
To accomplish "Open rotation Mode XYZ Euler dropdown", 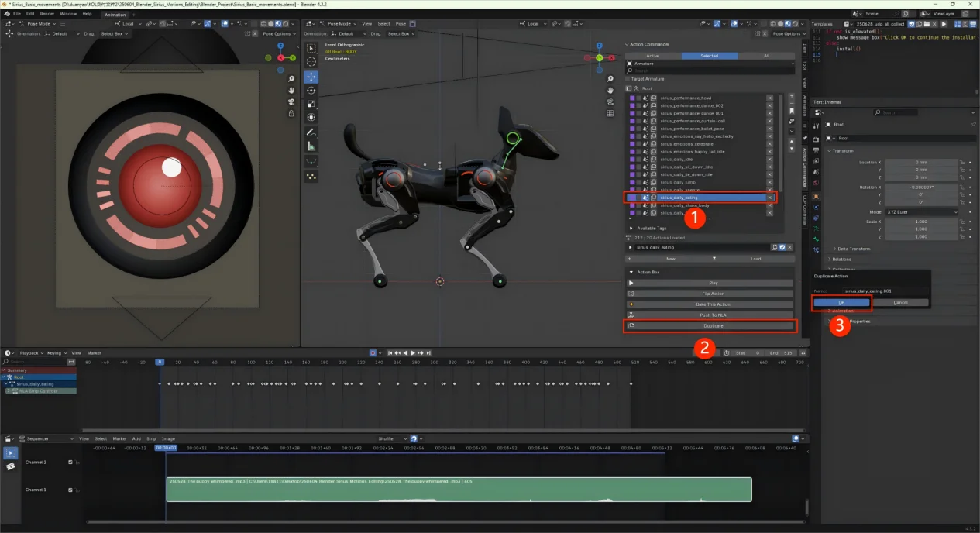I will click(x=922, y=211).
